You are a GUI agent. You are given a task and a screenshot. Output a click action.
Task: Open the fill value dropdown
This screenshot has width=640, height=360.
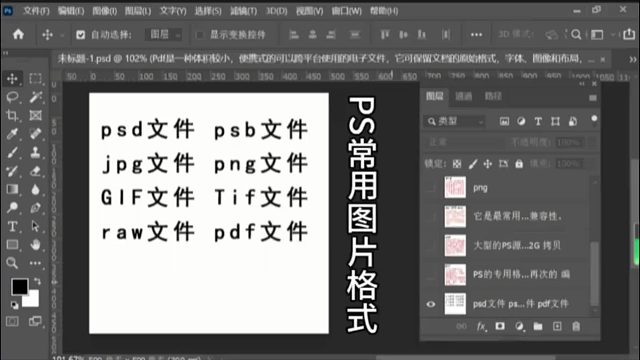(x=573, y=164)
